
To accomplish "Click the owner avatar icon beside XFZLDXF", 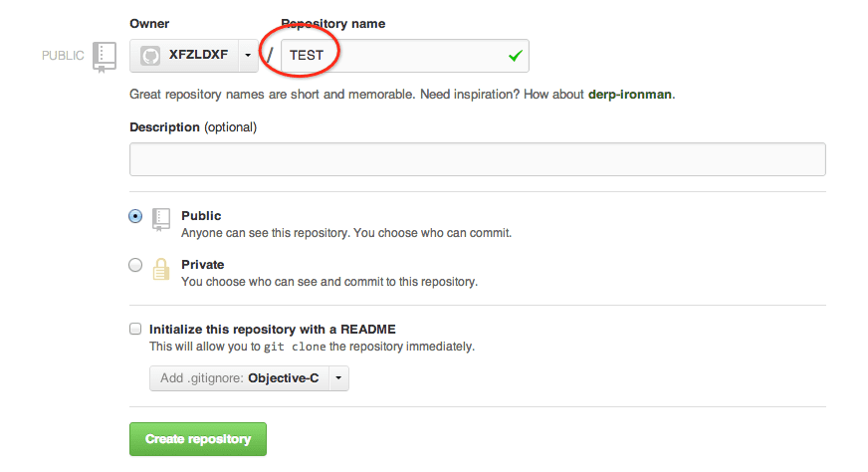I will click(150, 56).
